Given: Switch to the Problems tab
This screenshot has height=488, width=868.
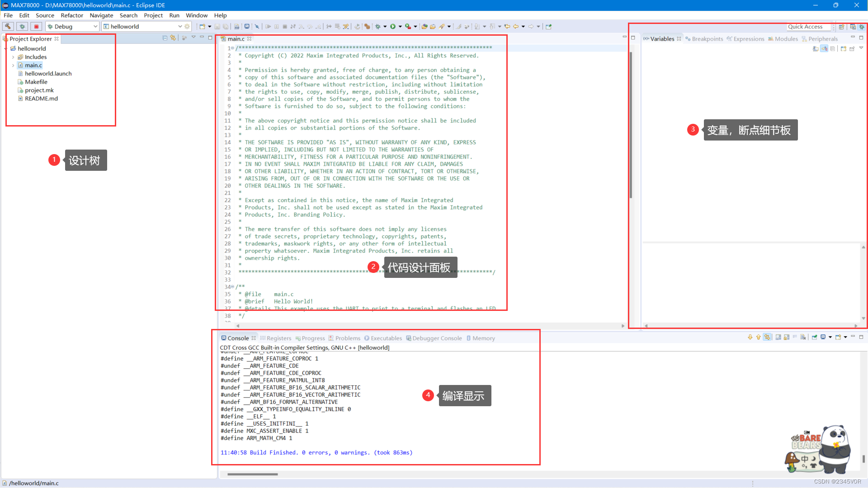Looking at the screenshot, I should tap(344, 338).
